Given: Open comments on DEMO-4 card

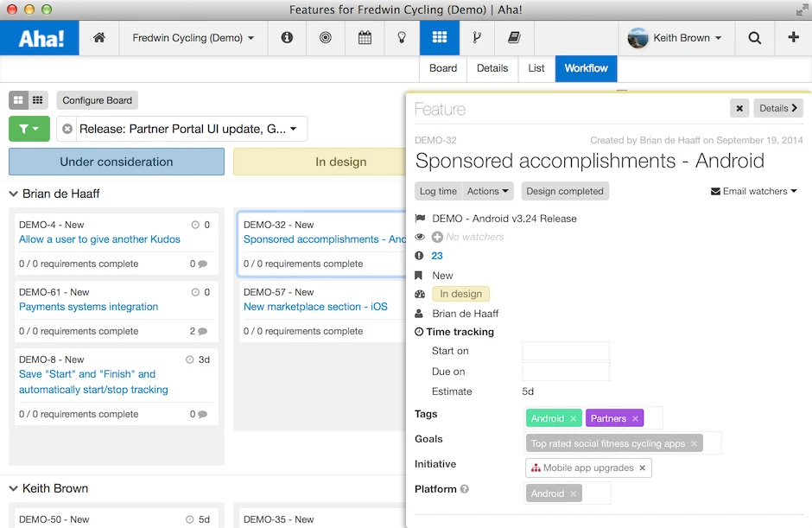Looking at the screenshot, I should 199,264.
